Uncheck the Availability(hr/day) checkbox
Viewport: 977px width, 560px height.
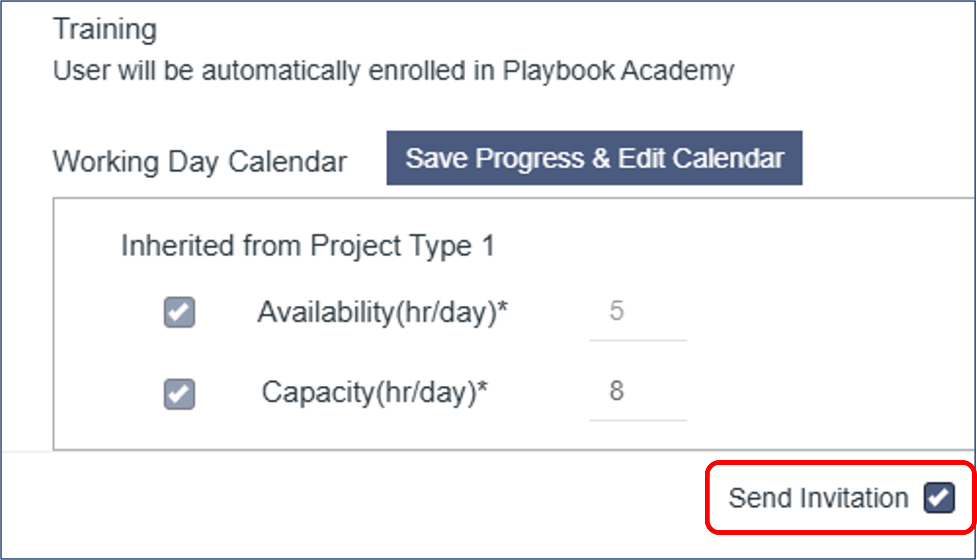click(x=179, y=312)
